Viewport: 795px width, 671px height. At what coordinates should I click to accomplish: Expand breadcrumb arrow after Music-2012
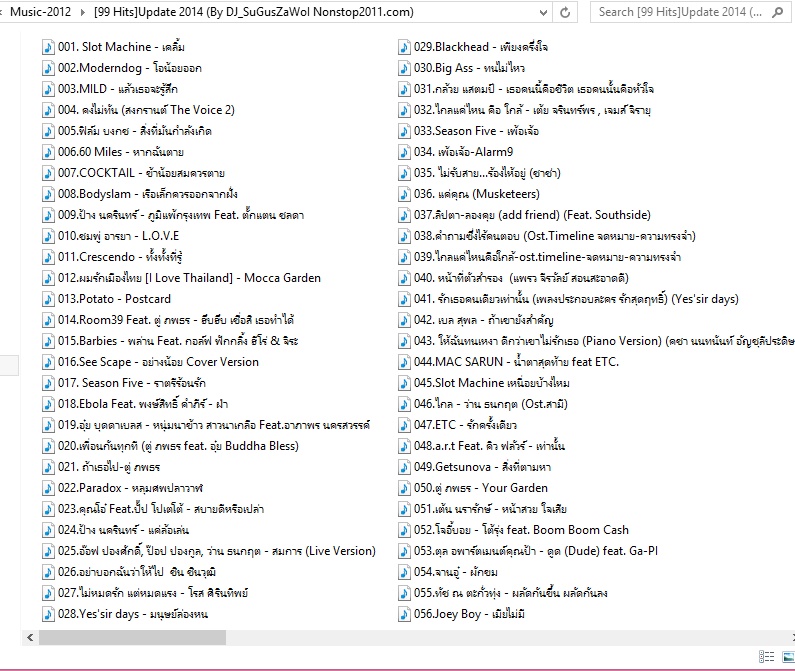point(83,12)
